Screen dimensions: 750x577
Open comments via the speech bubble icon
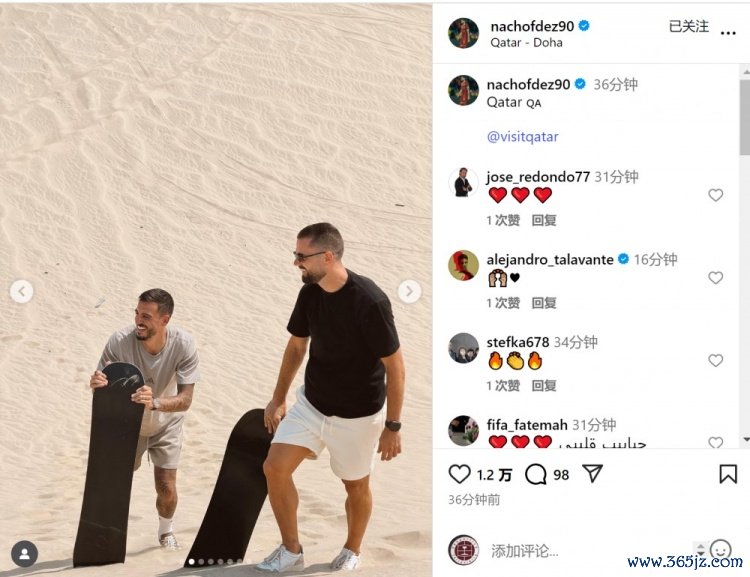click(535, 475)
